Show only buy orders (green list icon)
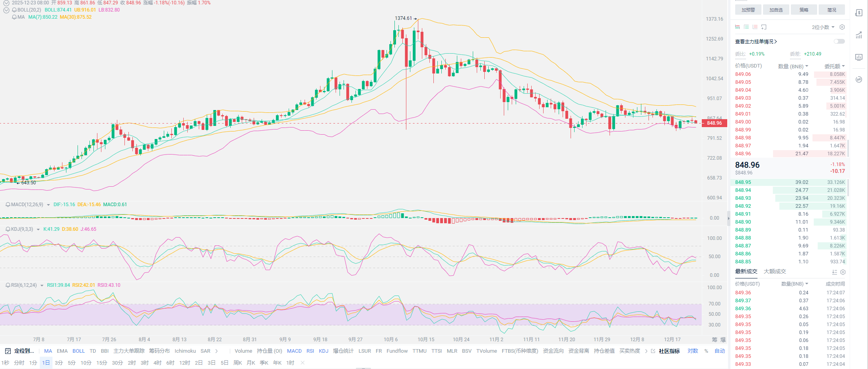868x369 pixels. [746, 27]
